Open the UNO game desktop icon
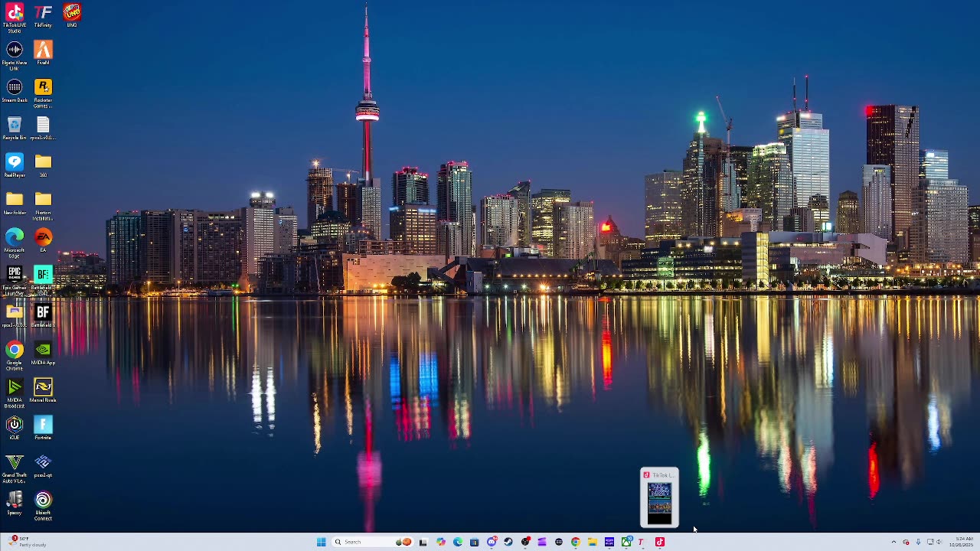 point(71,15)
